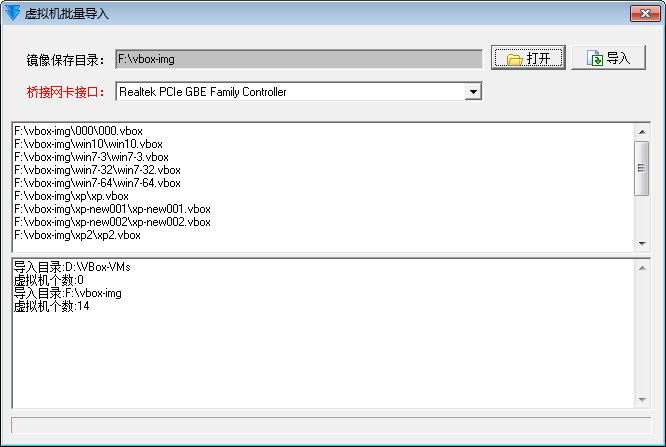Click log line 导入目录:D:\VBox-VMs

click(72, 267)
